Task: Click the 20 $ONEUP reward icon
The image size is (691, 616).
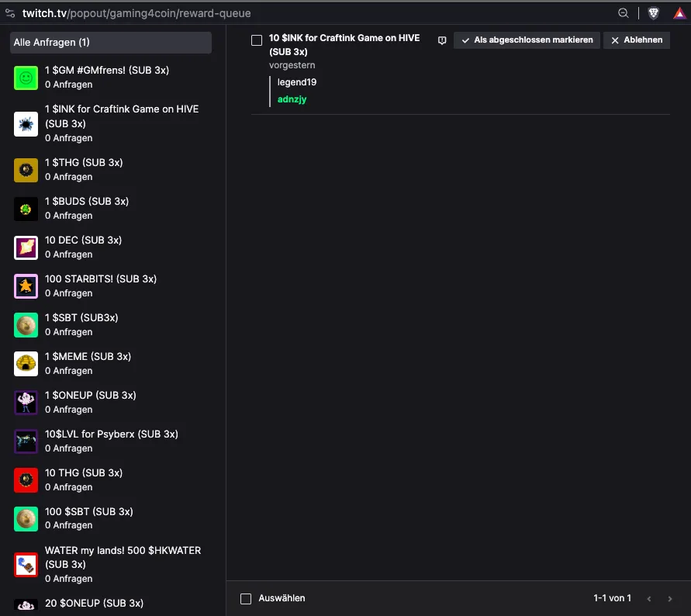Action: 26,604
